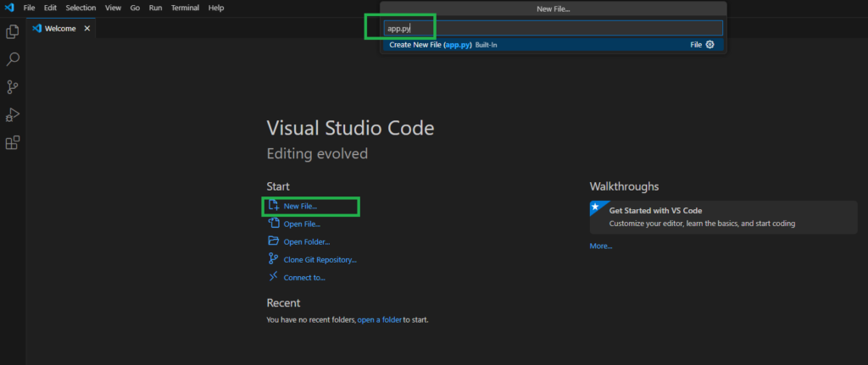
Task: Click the VS Code logo in title bar
Action: pyautogui.click(x=9, y=8)
